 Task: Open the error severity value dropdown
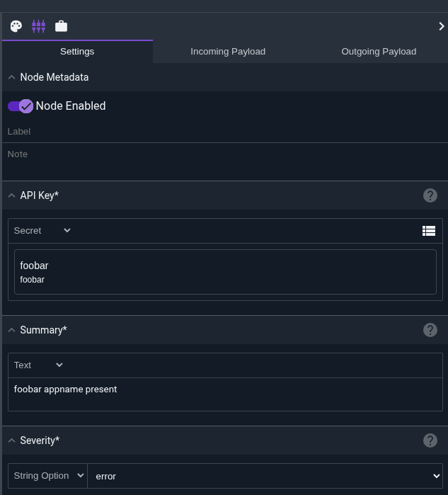pos(265,476)
